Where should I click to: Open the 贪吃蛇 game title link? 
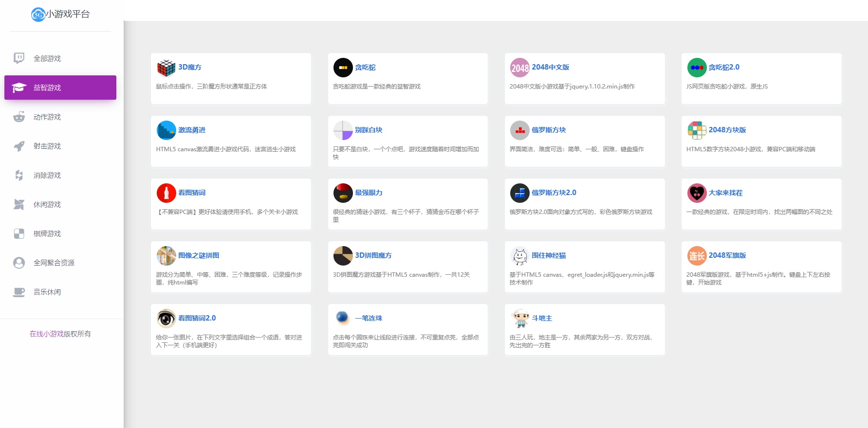(365, 67)
